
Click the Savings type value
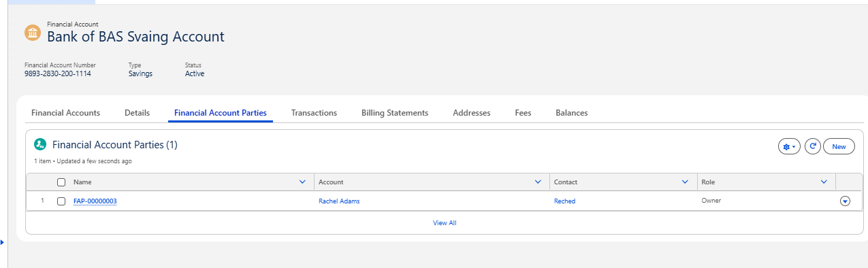[x=140, y=73]
